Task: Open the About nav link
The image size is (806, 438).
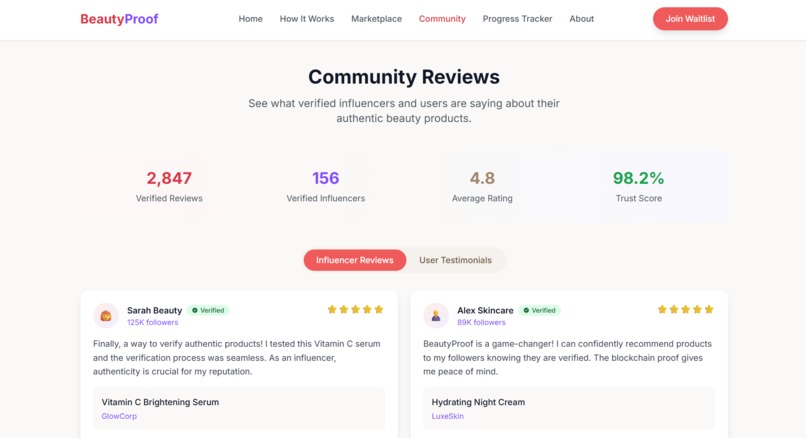Action: [581, 19]
